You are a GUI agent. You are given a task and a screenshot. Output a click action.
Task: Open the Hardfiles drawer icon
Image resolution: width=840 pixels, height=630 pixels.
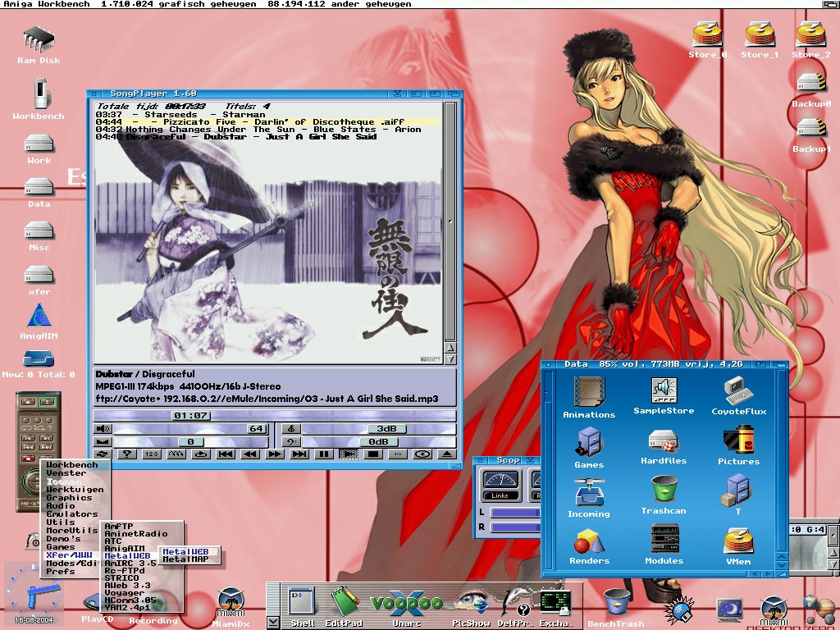664,446
